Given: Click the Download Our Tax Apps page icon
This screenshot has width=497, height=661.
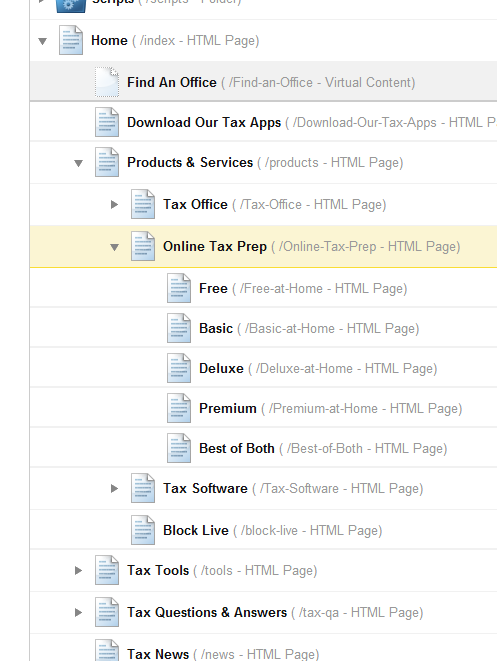Looking at the screenshot, I should [107, 122].
